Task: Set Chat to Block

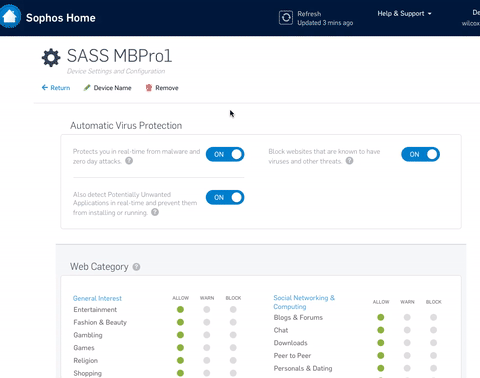Action: click(x=433, y=330)
